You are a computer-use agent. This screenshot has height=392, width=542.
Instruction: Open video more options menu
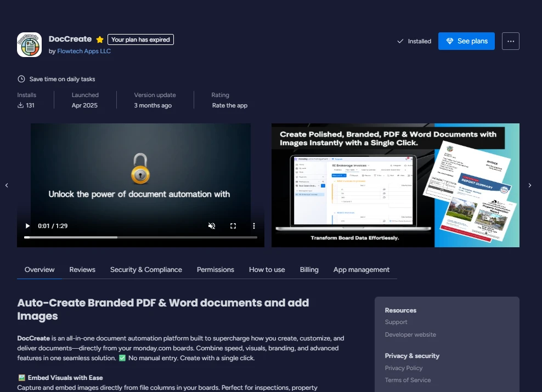pos(254,226)
